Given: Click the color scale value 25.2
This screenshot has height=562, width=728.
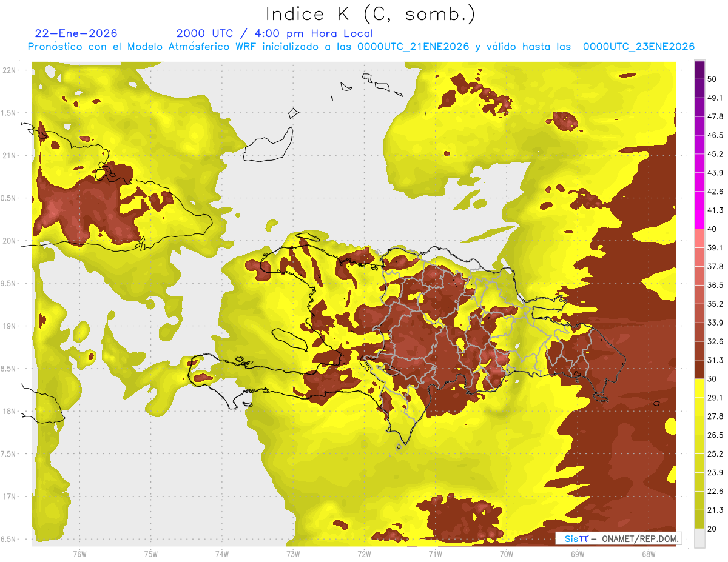Looking at the screenshot, I should (x=716, y=454).
